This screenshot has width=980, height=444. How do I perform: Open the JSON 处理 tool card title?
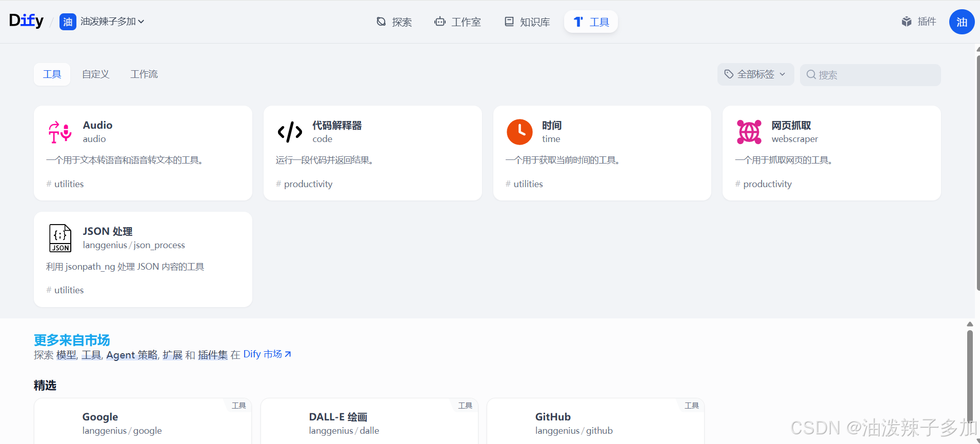tap(108, 232)
